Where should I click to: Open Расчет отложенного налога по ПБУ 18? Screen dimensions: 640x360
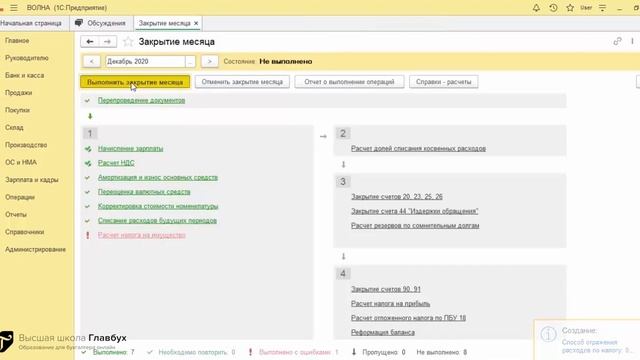(409, 318)
